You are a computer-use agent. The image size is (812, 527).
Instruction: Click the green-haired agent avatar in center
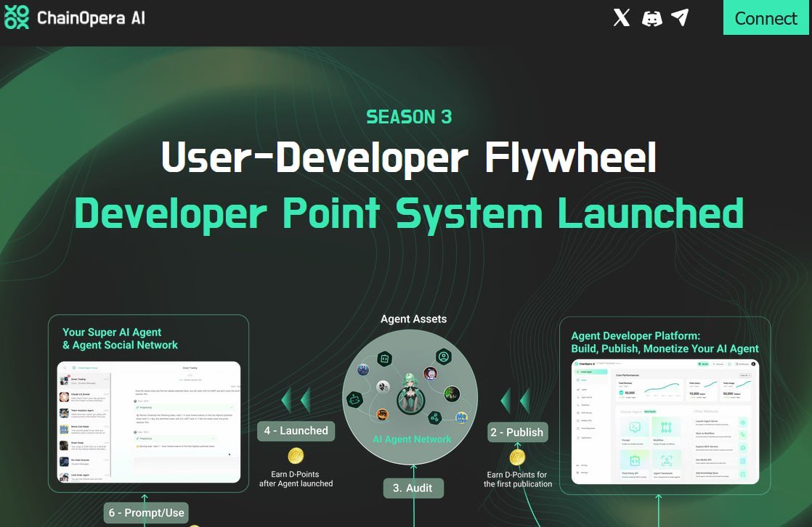pos(410,393)
